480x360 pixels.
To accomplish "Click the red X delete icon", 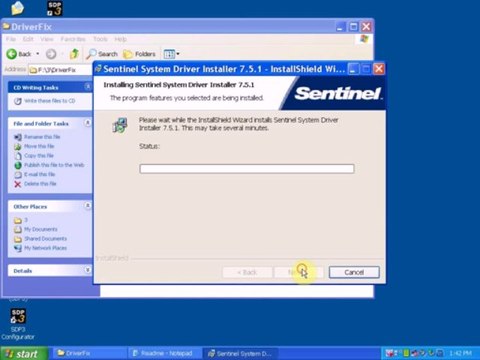I will coord(18,184).
